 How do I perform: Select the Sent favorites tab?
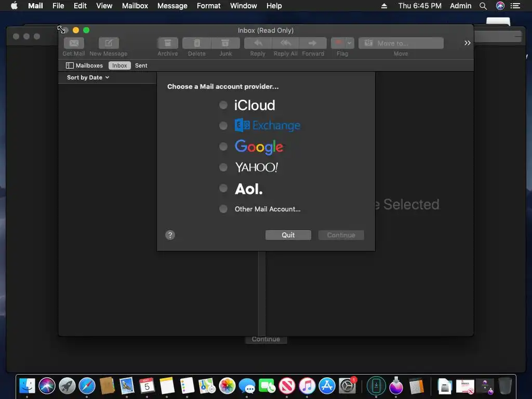(141, 65)
